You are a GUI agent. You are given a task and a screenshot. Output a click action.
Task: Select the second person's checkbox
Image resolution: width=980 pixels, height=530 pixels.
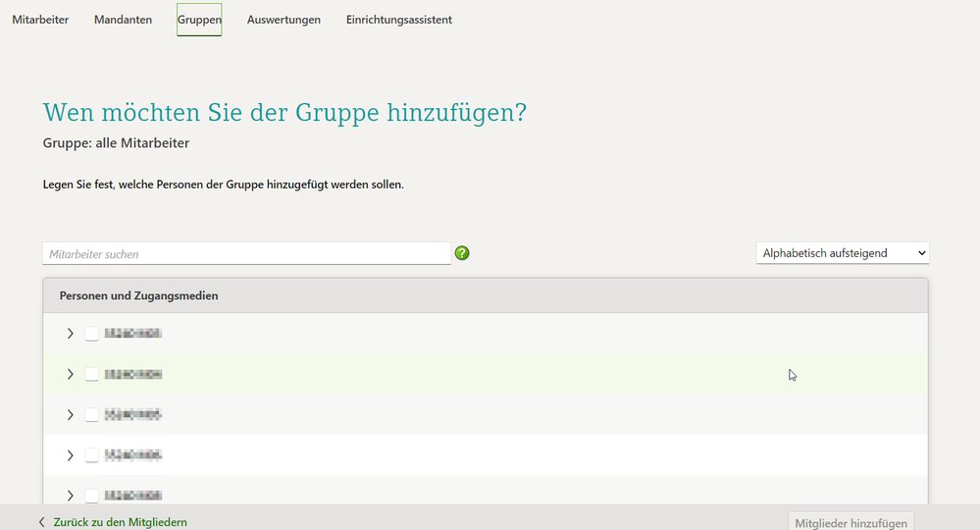coord(92,374)
